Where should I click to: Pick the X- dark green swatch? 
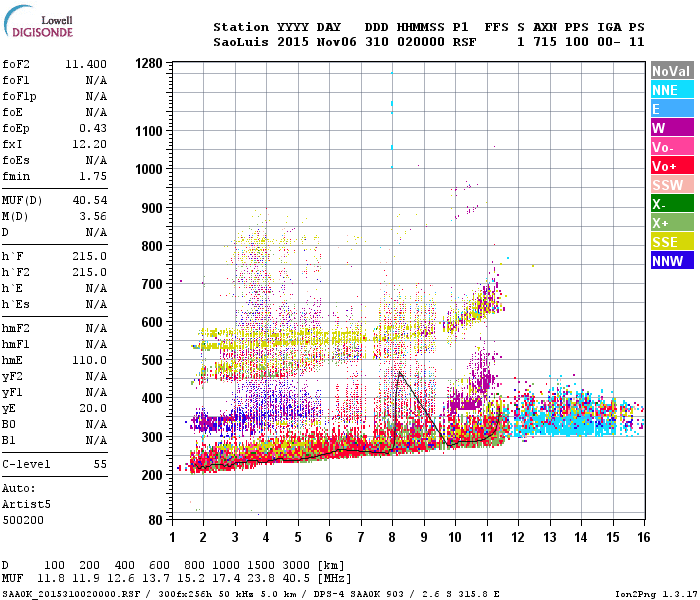point(672,204)
